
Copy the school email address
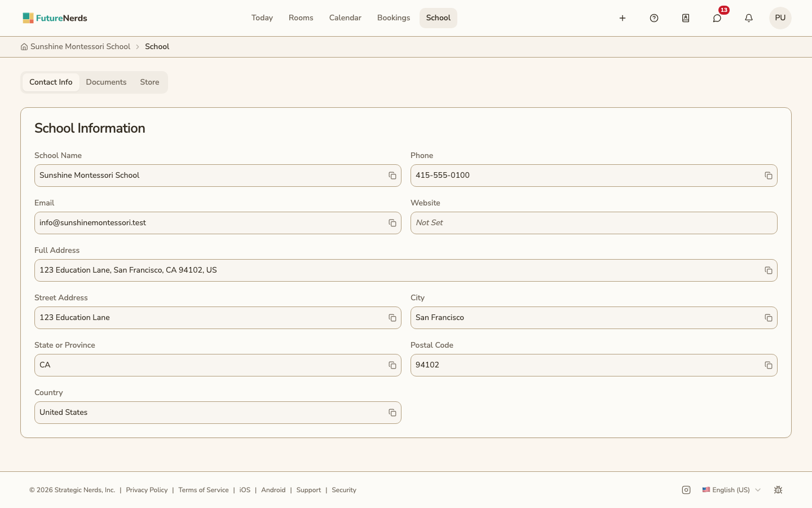coord(392,223)
